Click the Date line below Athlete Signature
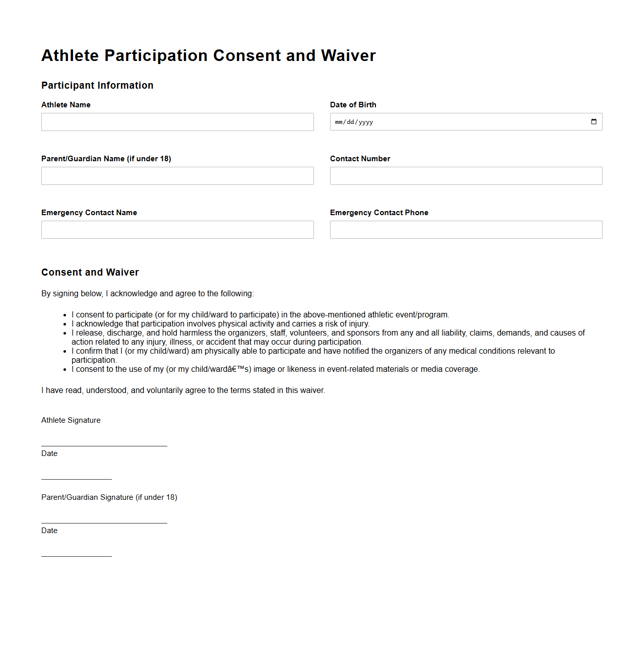Viewport: 644px width, 655px height. pos(76,478)
